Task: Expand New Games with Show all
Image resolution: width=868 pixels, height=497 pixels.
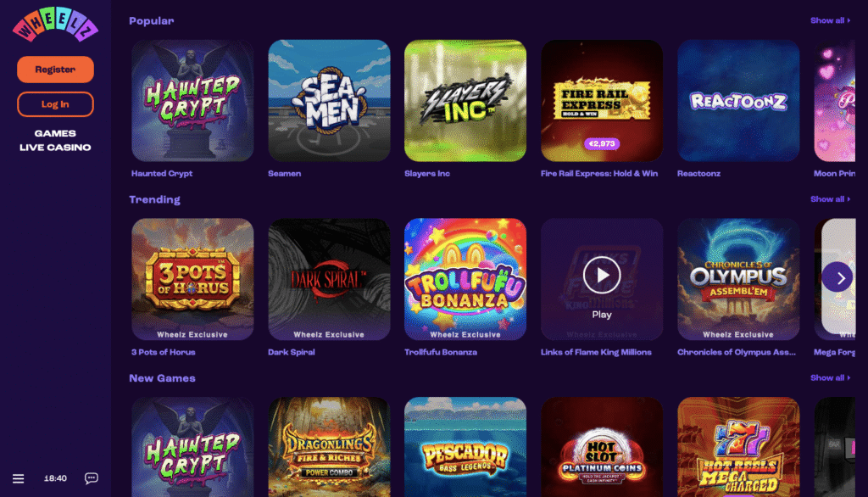Action: point(831,378)
